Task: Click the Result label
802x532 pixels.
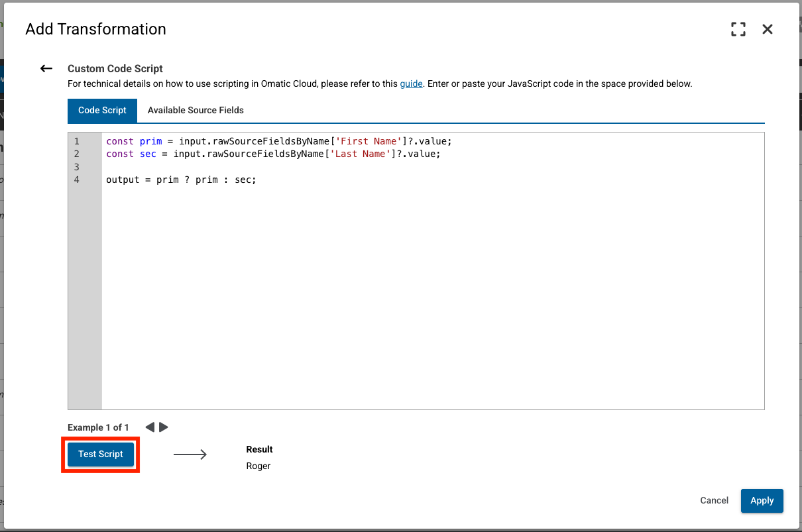Action: (259, 449)
